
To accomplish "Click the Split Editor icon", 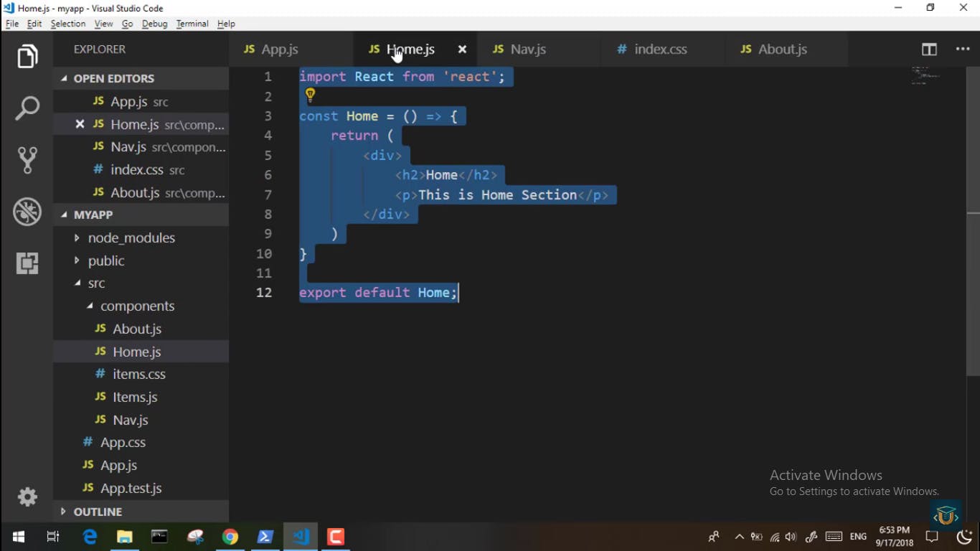I will point(929,50).
